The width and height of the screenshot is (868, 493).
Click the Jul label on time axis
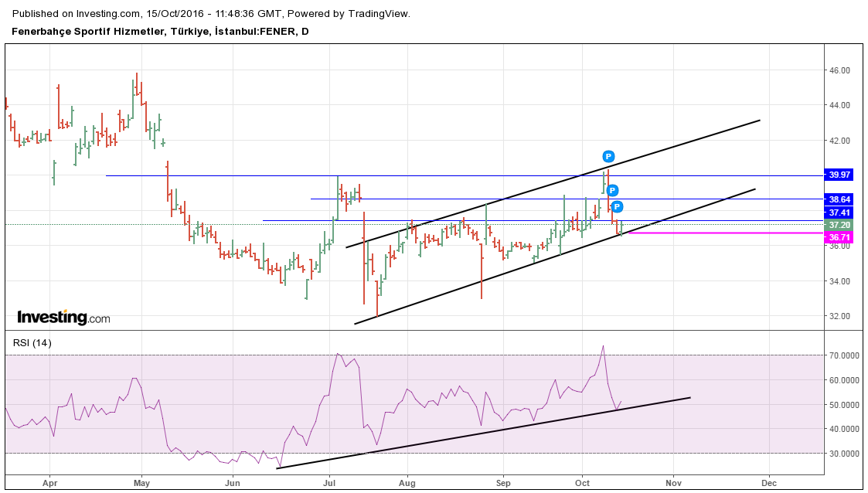point(329,482)
